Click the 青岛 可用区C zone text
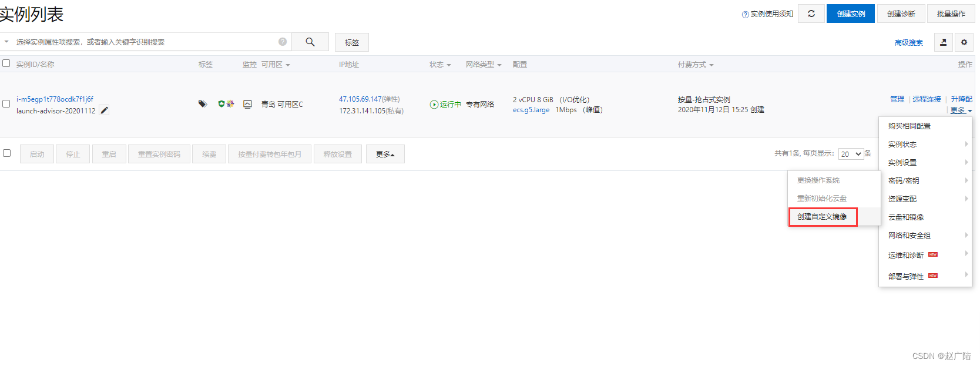 [282, 104]
